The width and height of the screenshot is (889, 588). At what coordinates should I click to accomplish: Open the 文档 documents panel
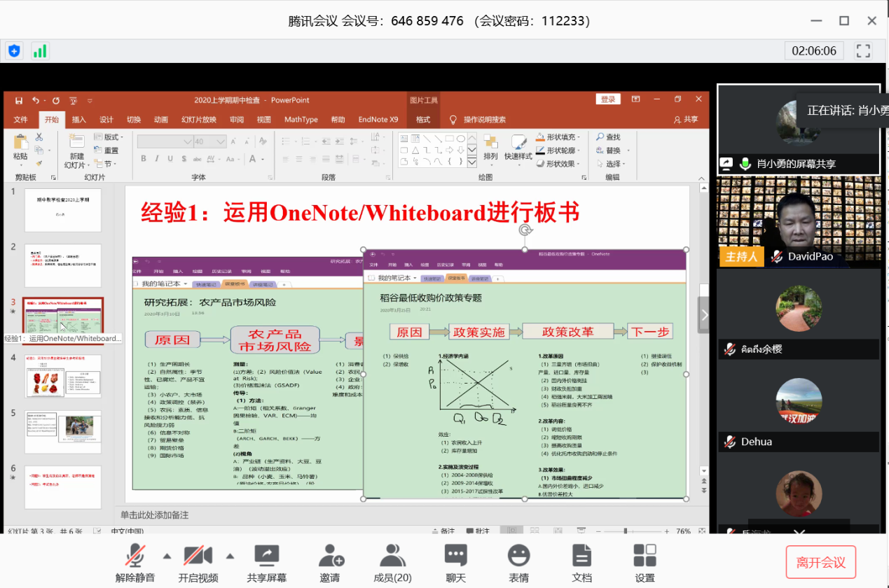click(582, 564)
